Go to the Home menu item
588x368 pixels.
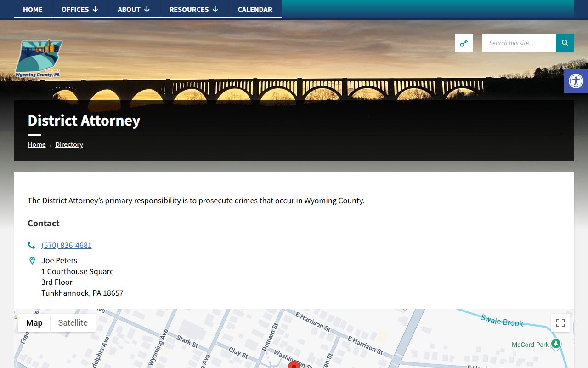(33, 9)
